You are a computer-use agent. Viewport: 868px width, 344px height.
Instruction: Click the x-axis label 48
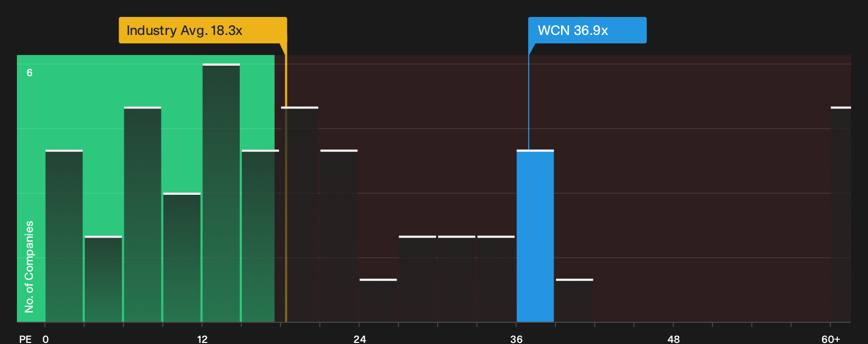(673, 339)
